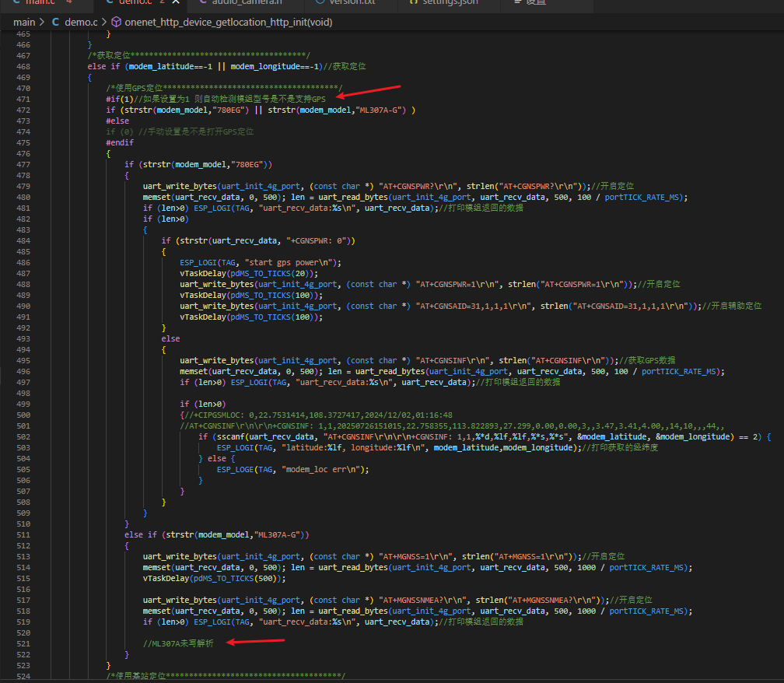This screenshot has height=683, width=784.
Task: Click the 'else' keyword on line 493
Action: [x=170, y=338]
